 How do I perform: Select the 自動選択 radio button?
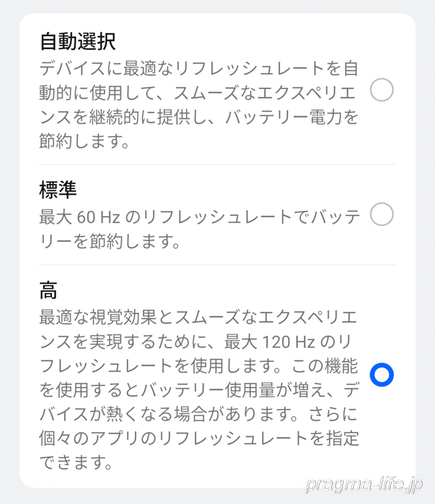click(382, 90)
